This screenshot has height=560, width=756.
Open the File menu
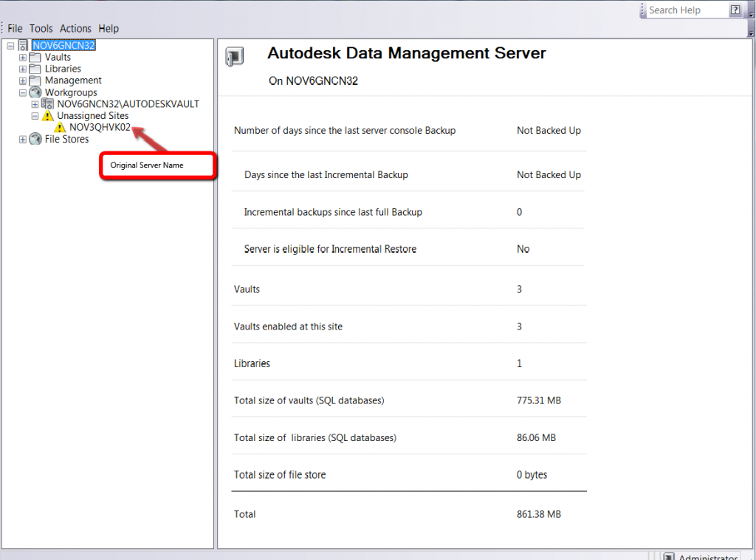(x=15, y=29)
